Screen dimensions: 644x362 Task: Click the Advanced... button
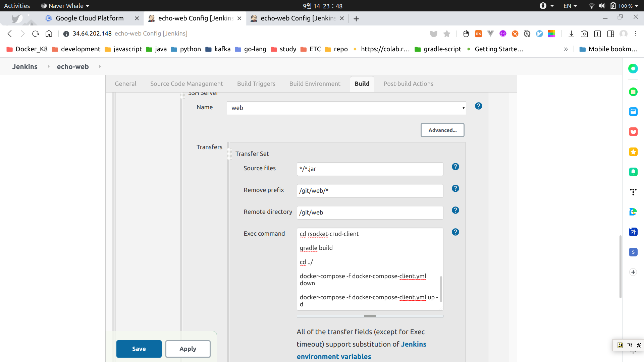pyautogui.click(x=442, y=130)
